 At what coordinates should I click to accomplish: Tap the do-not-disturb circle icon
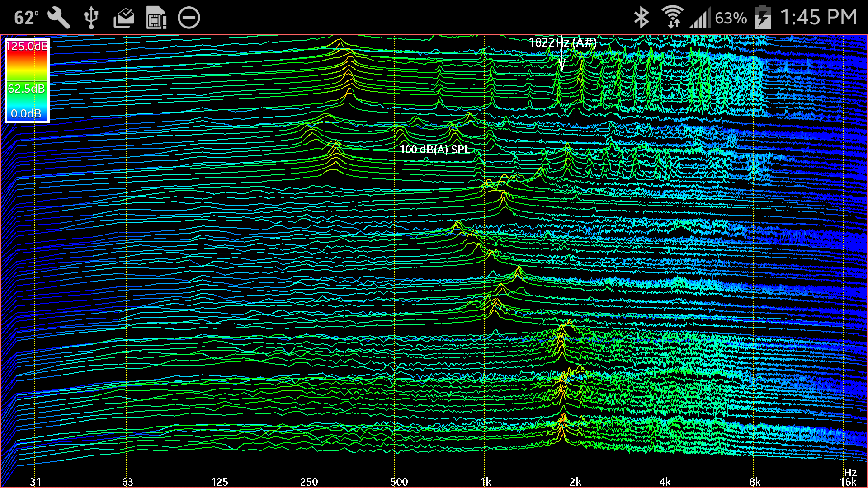[x=189, y=17]
